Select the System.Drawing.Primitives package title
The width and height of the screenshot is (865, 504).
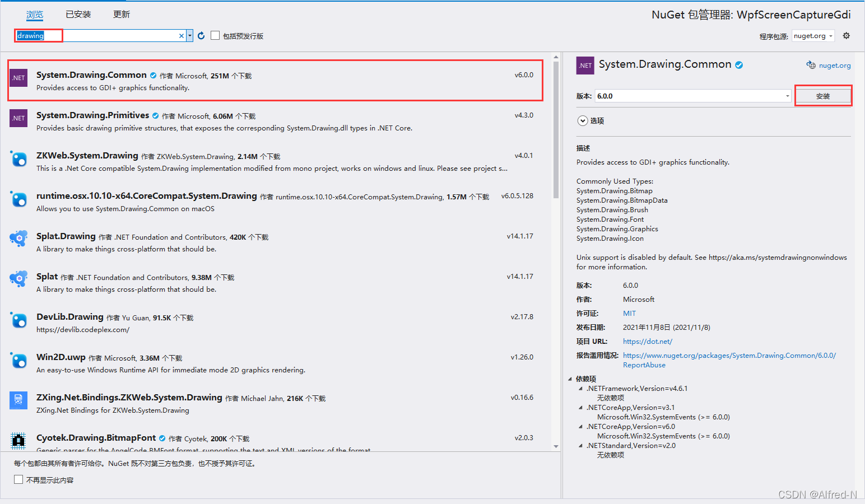[x=92, y=115]
